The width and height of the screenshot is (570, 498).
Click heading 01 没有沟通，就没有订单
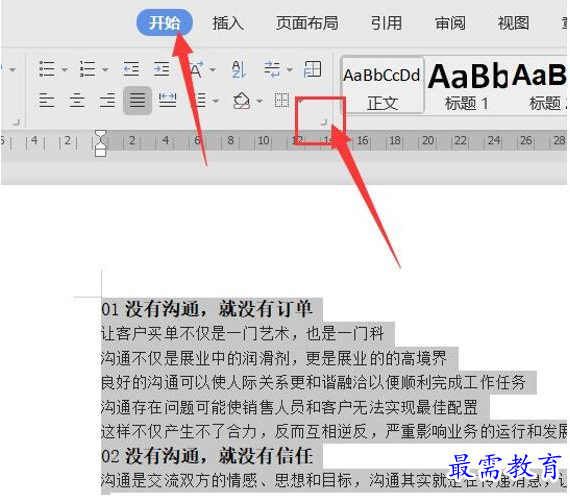click(x=207, y=309)
